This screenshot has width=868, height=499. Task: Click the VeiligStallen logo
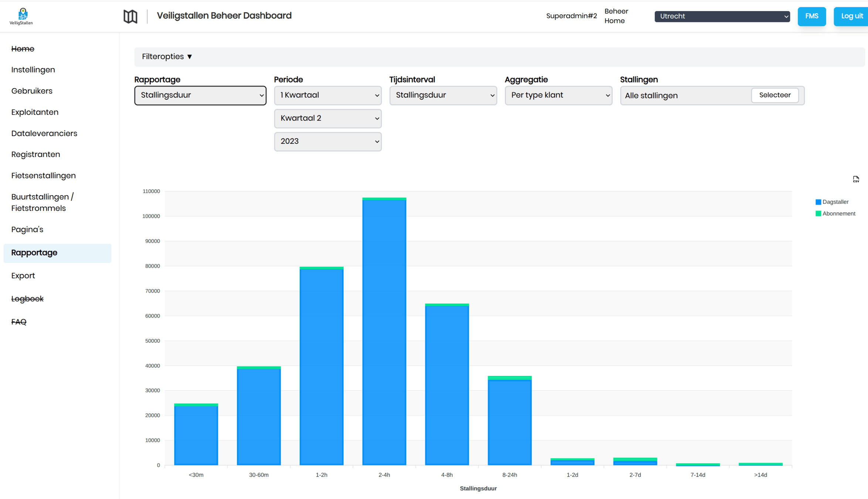click(21, 16)
